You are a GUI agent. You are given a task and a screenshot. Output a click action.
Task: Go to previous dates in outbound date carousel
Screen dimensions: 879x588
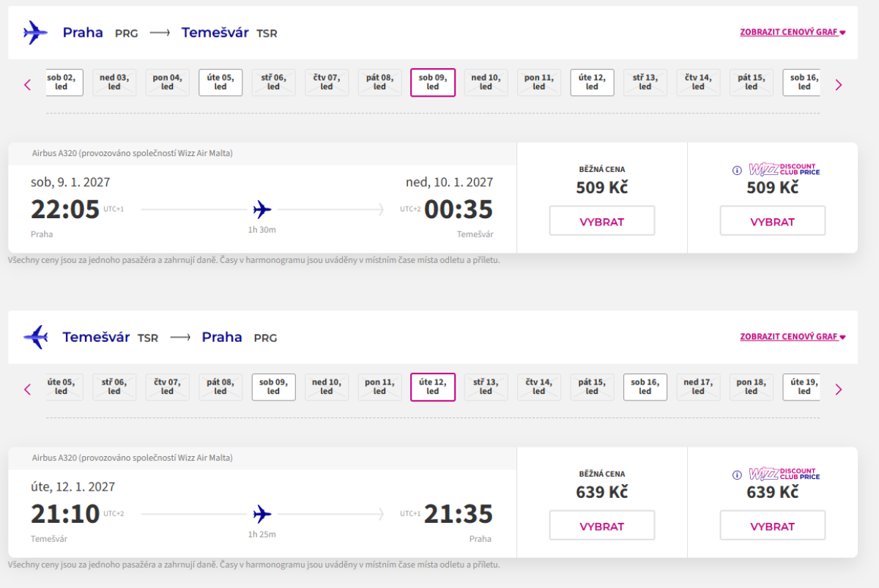click(x=28, y=85)
